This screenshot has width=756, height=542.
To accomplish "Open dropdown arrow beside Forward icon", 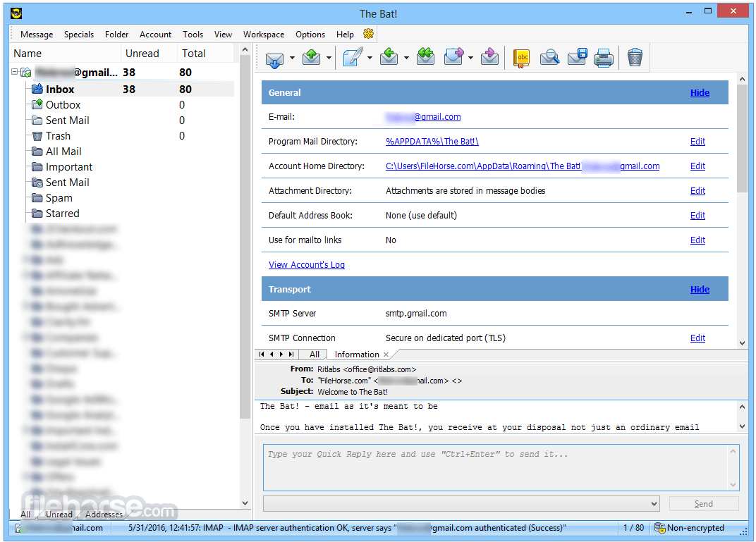I will coord(470,58).
